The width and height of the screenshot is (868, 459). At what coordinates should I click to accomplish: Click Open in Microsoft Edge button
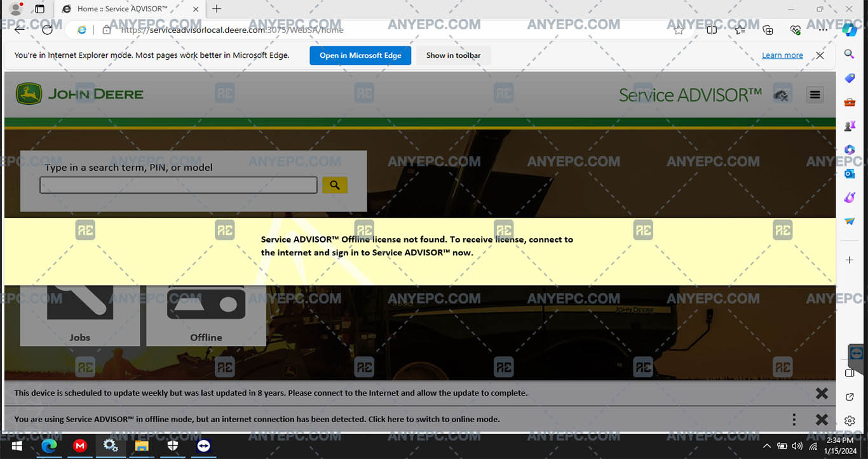360,55
